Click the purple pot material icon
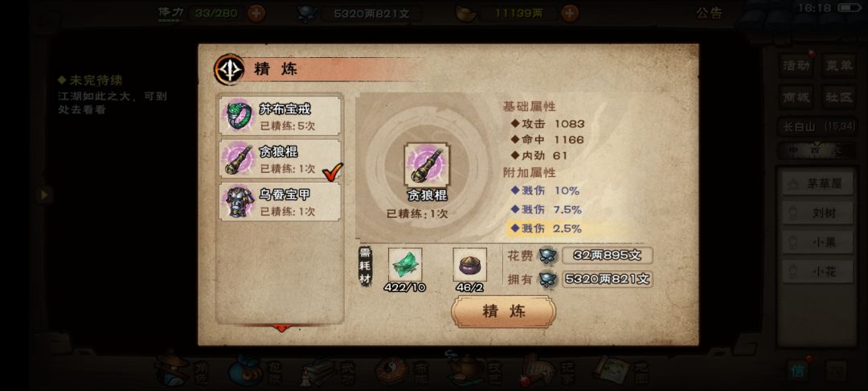The width and height of the screenshot is (868, 391). pos(470,265)
